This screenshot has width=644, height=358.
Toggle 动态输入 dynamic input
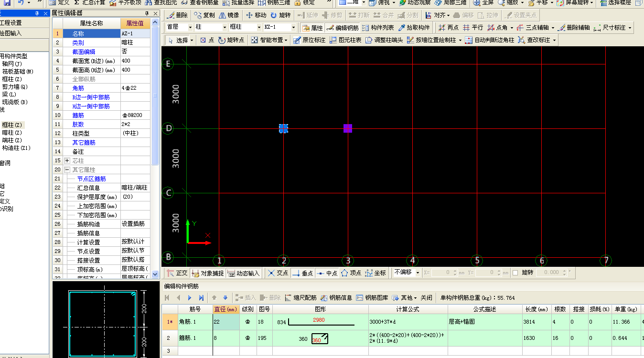coord(243,273)
